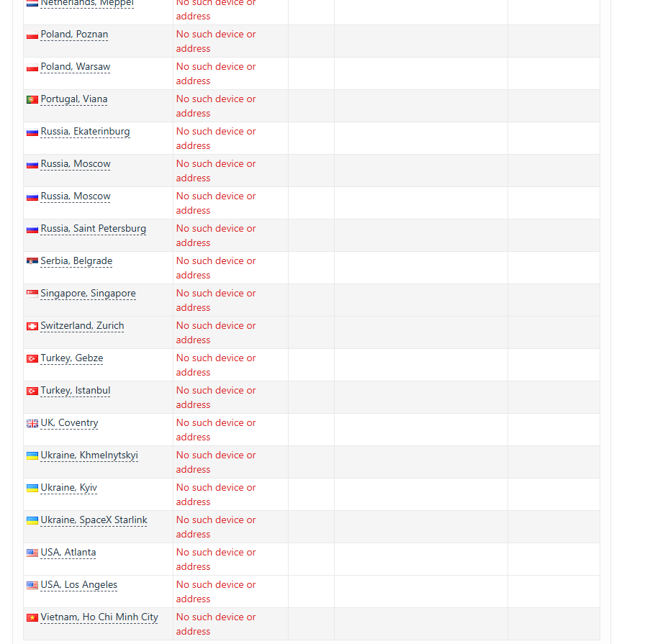The width and height of the screenshot is (650, 644).
Task: Click the Vietnam flag icon
Action: [32, 618]
